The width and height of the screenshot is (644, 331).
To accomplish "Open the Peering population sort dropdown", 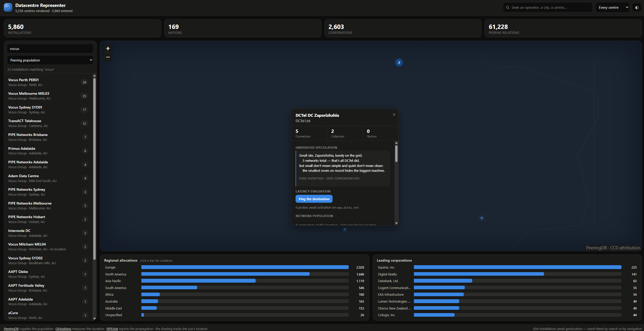I will pyautogui.click(x=50, y=60).
